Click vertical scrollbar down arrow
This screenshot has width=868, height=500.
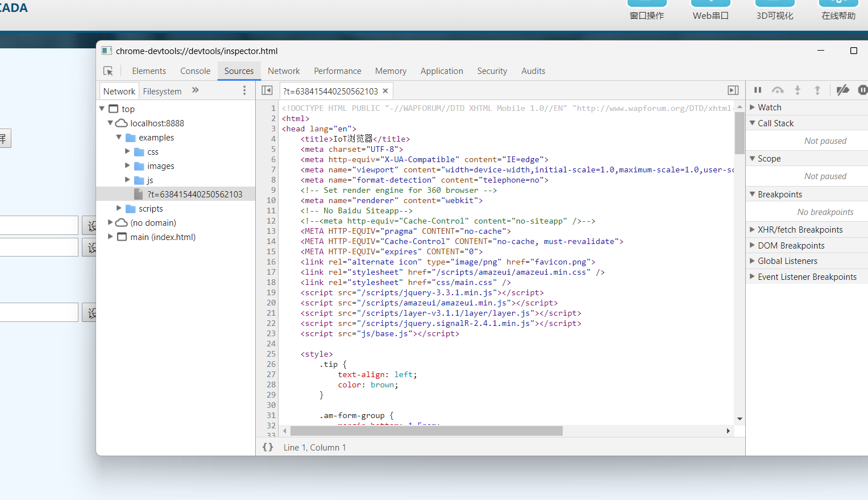point(740,419)
